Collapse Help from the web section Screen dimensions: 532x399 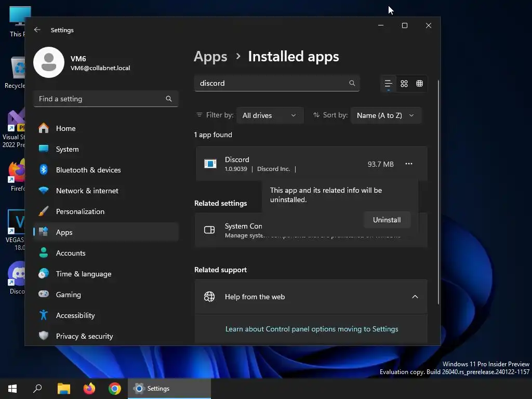pos(415,297)
